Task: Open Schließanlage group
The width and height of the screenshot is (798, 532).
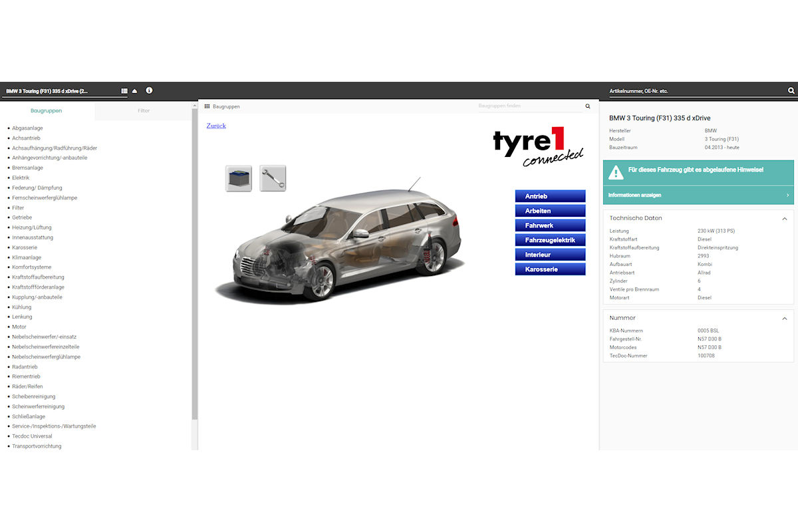Action: point(29,416)
